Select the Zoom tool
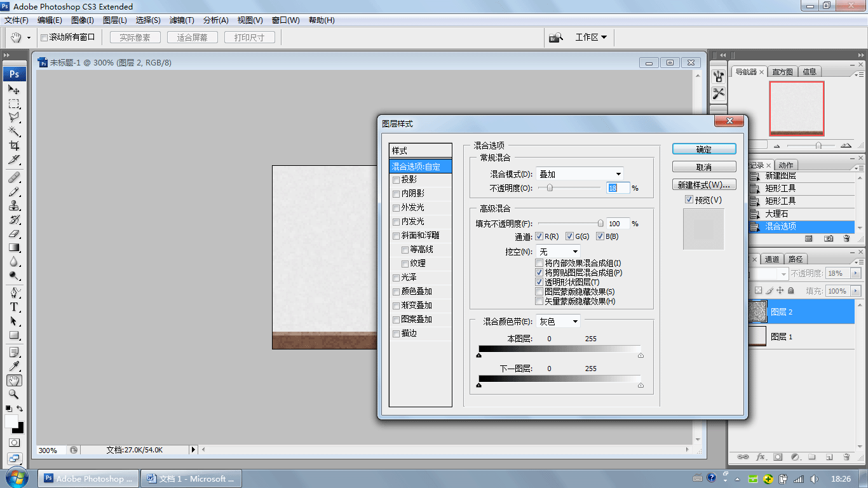This screenshot has width=868, height=488. (14, 395)
